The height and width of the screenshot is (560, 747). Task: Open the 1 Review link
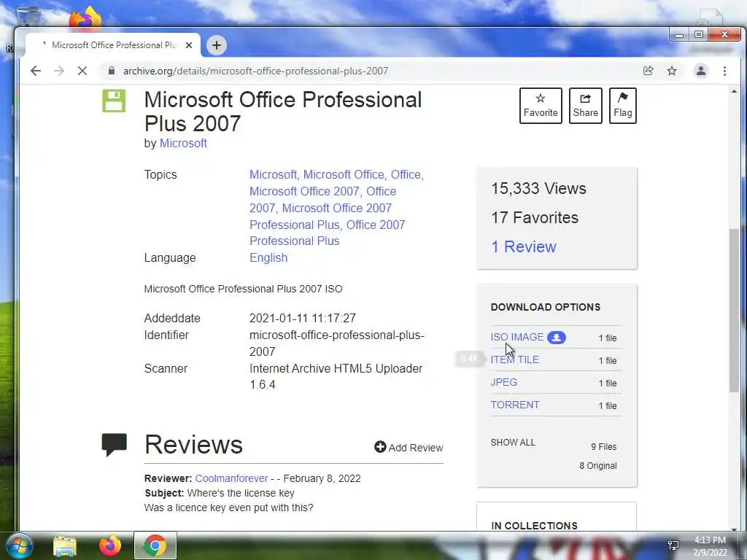click(x=524, y=246)
